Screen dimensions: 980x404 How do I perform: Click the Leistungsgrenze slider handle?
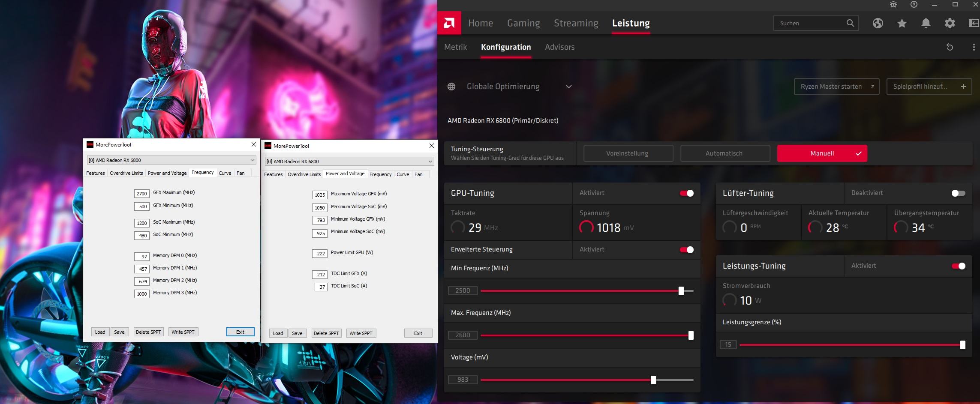coord(962,345)
